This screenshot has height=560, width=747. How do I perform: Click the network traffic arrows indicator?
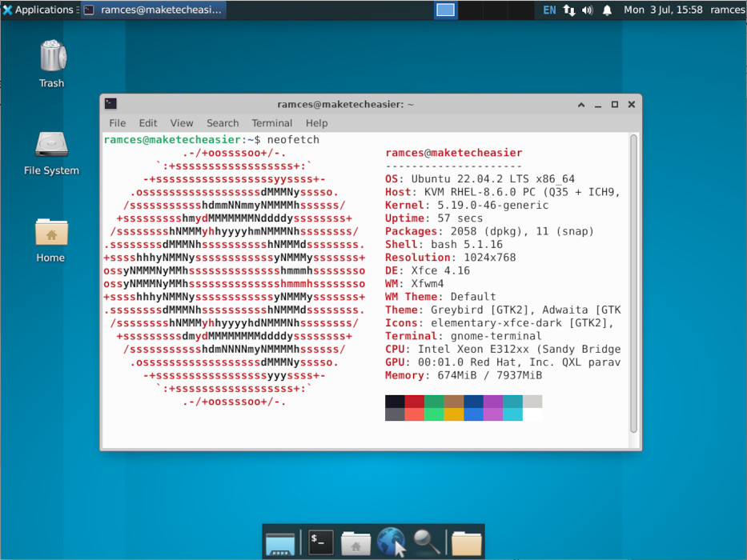[x=568, y=10]
